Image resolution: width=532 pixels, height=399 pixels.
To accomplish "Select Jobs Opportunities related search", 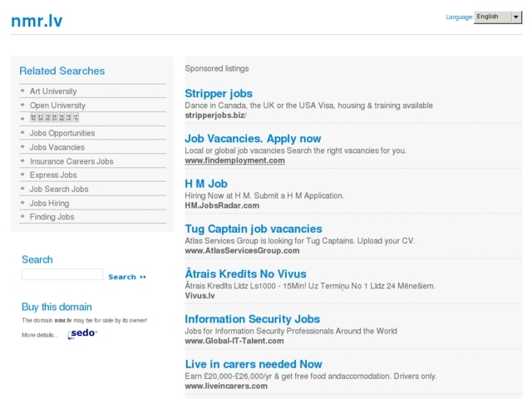I will (x=62, y=133).
